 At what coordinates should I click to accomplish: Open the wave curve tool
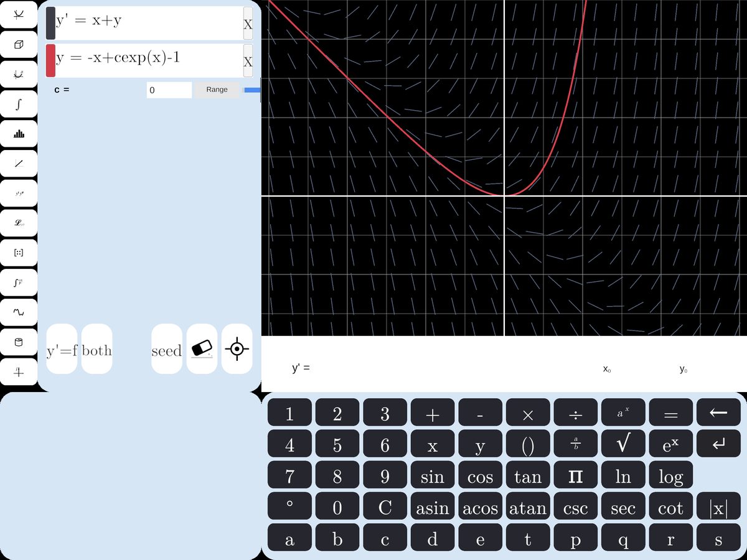click(19, 312)
